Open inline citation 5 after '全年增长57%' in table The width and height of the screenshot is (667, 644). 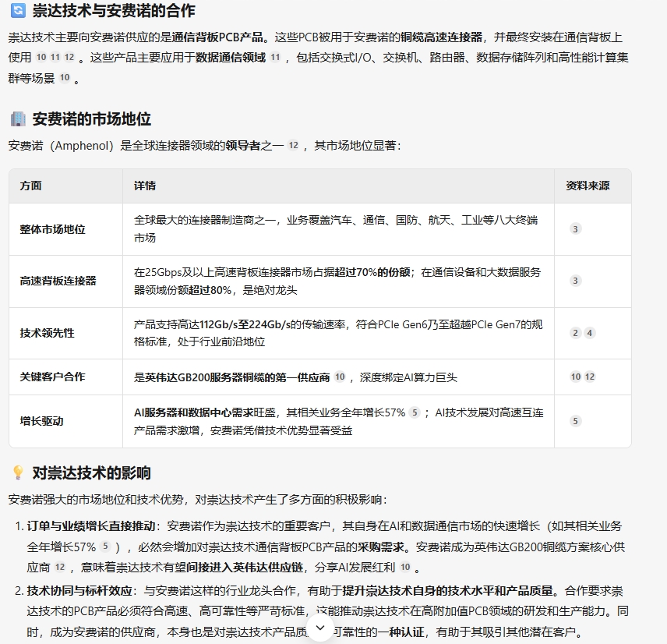tap(415, 412)
